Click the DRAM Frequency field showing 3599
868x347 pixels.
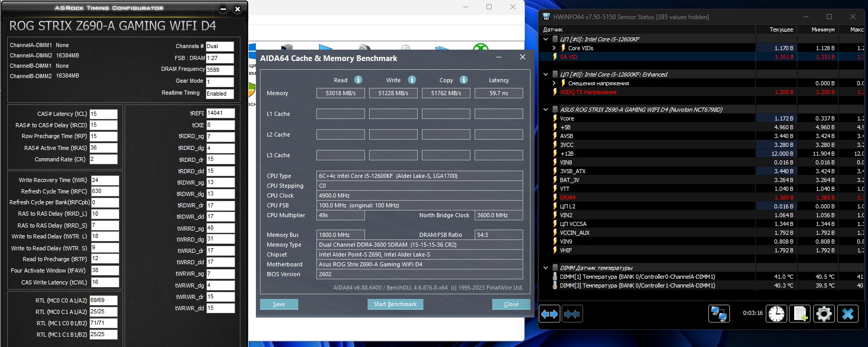pyautogui.click(x=220, y=70)
